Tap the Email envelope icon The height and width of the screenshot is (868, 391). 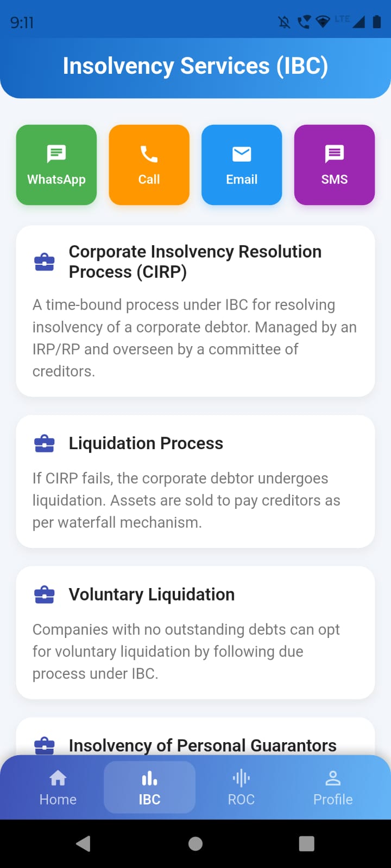pos(242,154)
